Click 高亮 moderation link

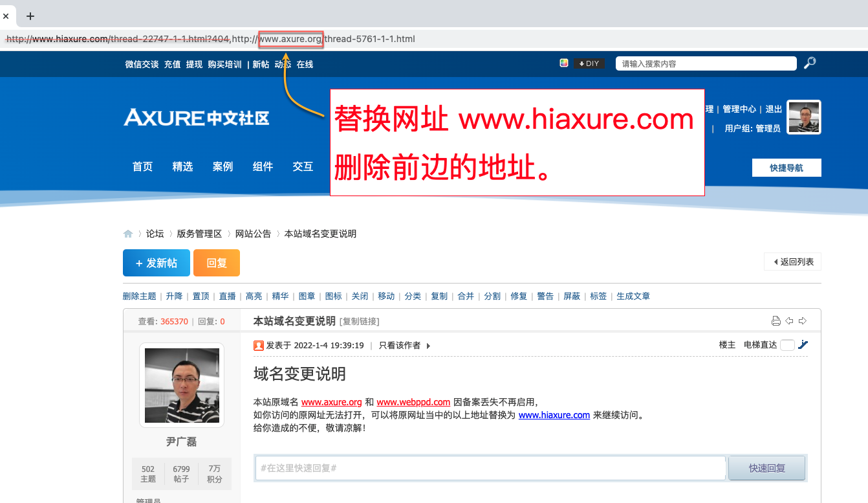(x=254, y=296)
